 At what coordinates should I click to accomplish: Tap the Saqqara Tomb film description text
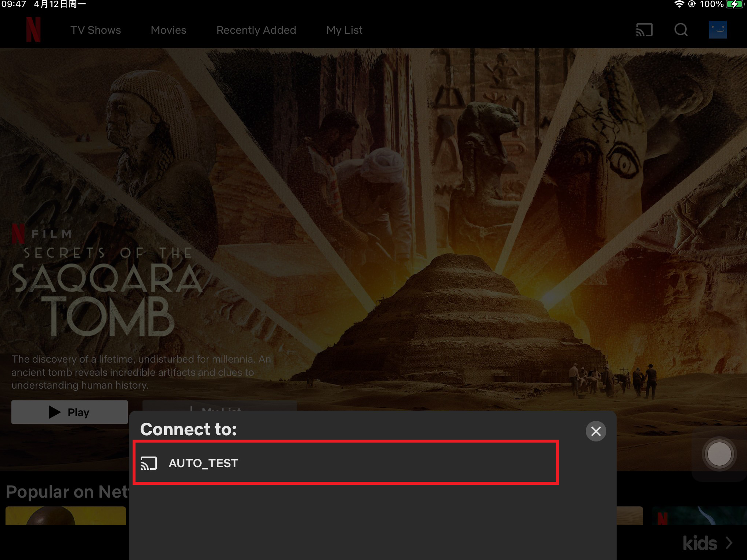141,372
